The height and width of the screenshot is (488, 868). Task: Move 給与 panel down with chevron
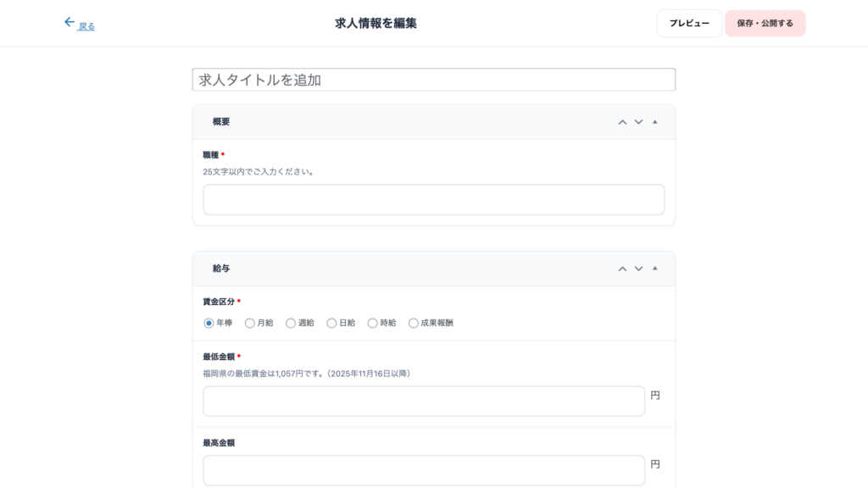(638, 269)
